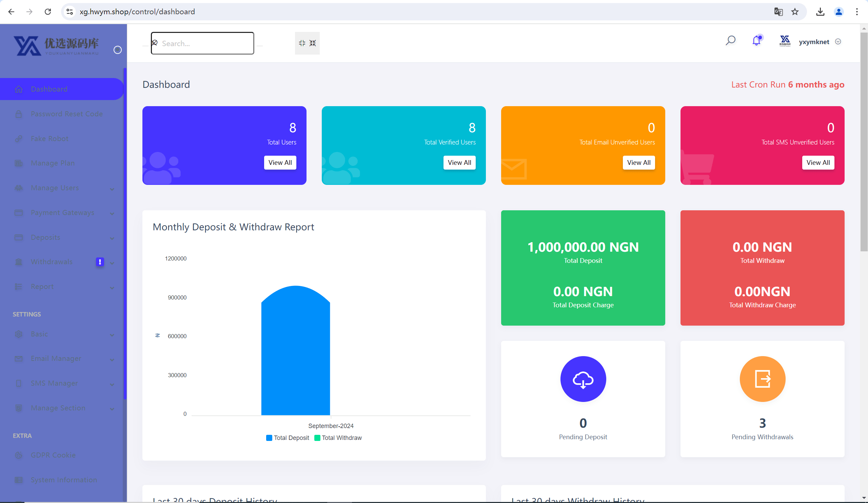Image resolution: width=868 pixels, height=503 pixels.
Task: Click the Pending Withdrawals orange exit icon
Action: (x=762, y=379)
